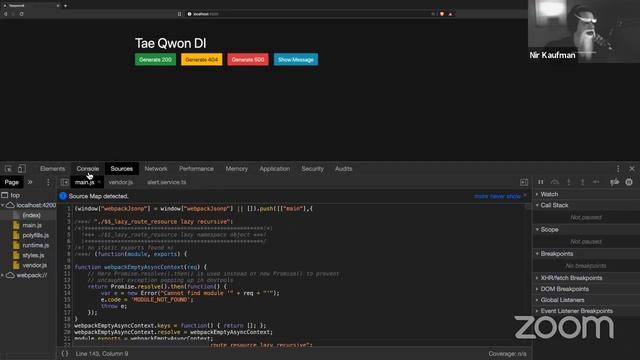Close the main.js editor tab
Viewport: 640px width, 360px height.
click(x=99, y=182)
